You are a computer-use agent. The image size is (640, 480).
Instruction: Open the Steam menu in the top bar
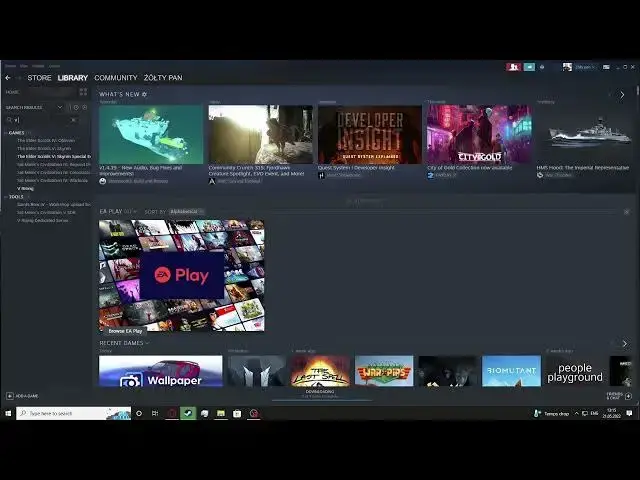(11, 66)
